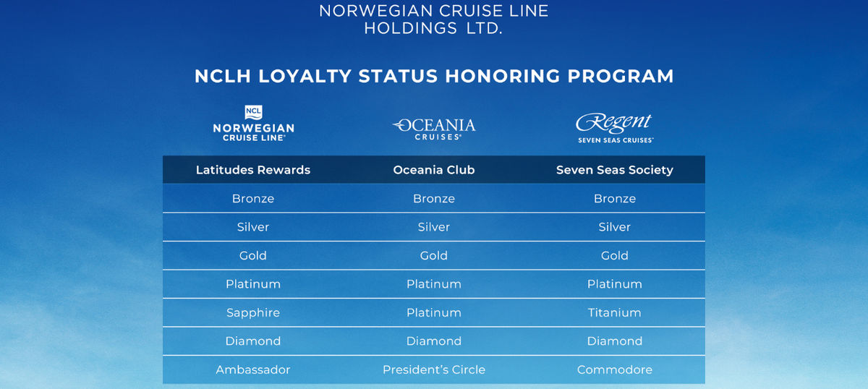Click the NCLH Loyalty Status Honoring Program heading
Screen dimensions: 868x389
pos(434,76)
